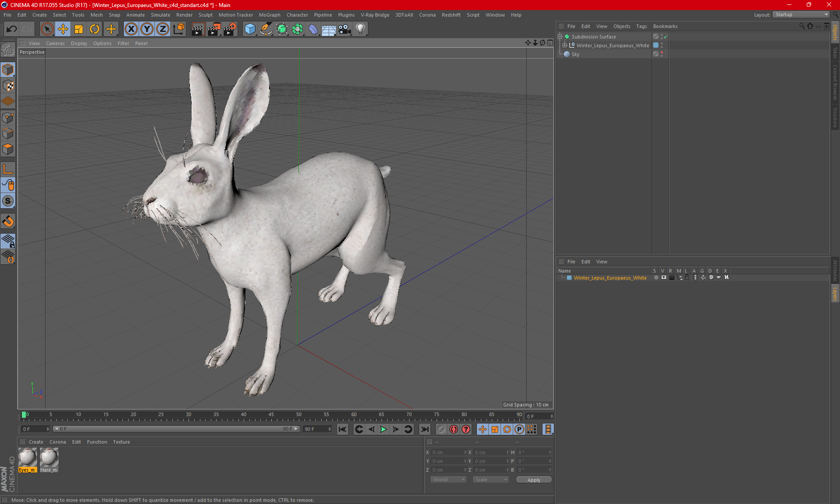Switch to Polygons mode icon
Image resolution: width=840 pixels, height=504 pixels.
(x=8, y=150)
